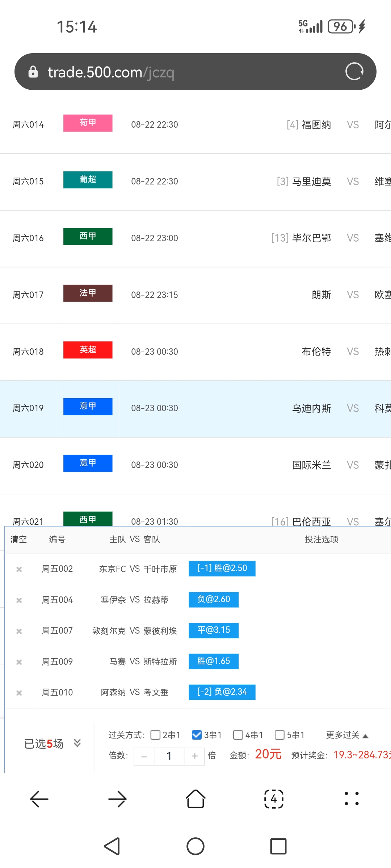Open team 国际米兰 in row 周六020
This screenshot has height=868, width=391.
click(x=311, y=465)
